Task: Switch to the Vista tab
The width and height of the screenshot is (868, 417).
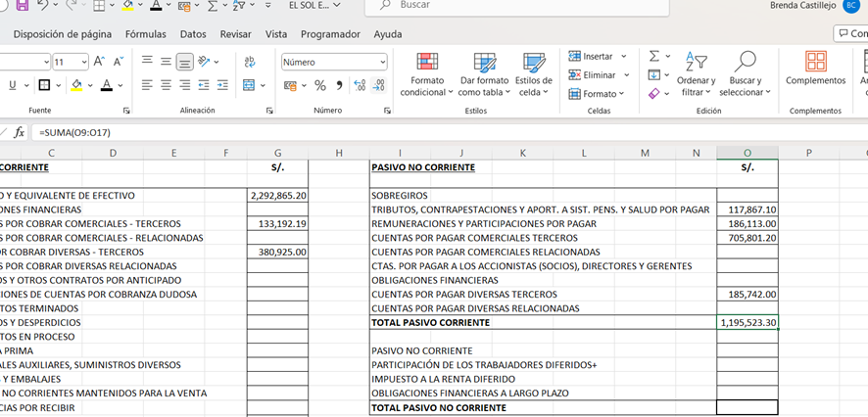Action: (276, 33)
